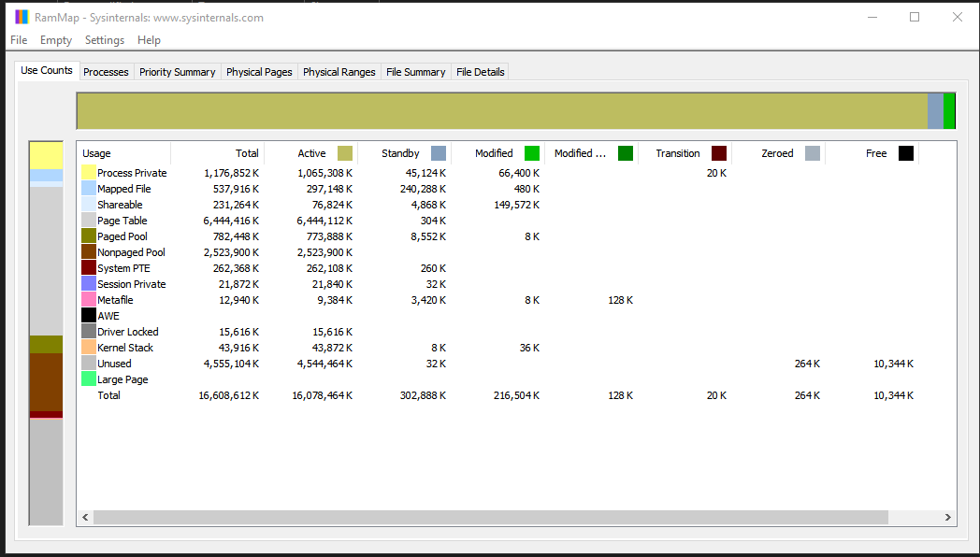Sort by the Total column header
Image resolution: width=980 pixels, height=557 pixels.
(218, 153)
